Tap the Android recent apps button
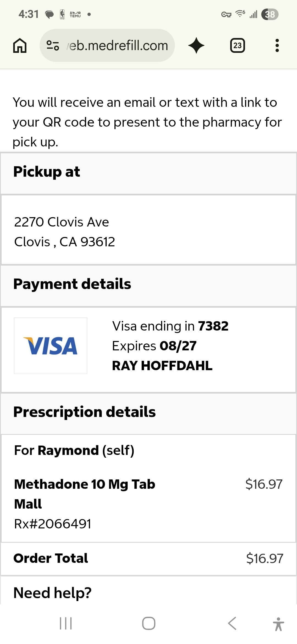297x644 pixels. (x=66, y=623)
